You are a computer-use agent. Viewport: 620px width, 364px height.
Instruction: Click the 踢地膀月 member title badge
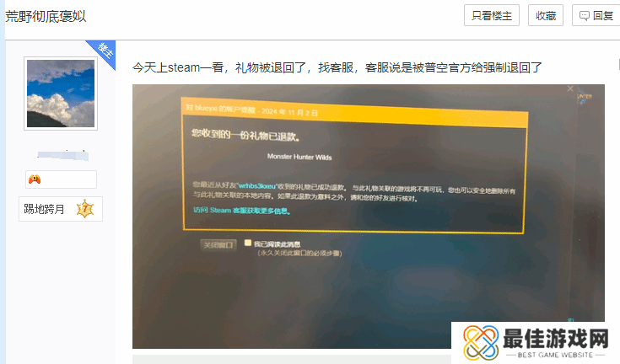(x=44, y=209)
